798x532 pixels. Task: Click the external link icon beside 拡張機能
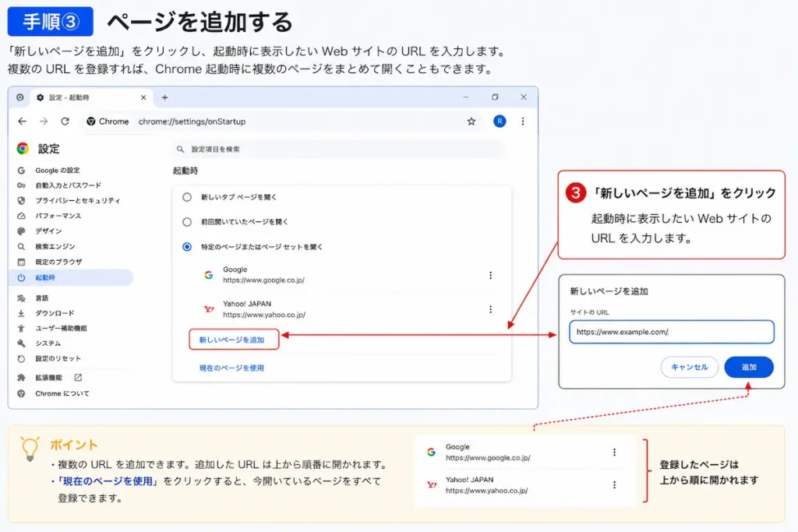pyautogui.click(x=78, y=377)
